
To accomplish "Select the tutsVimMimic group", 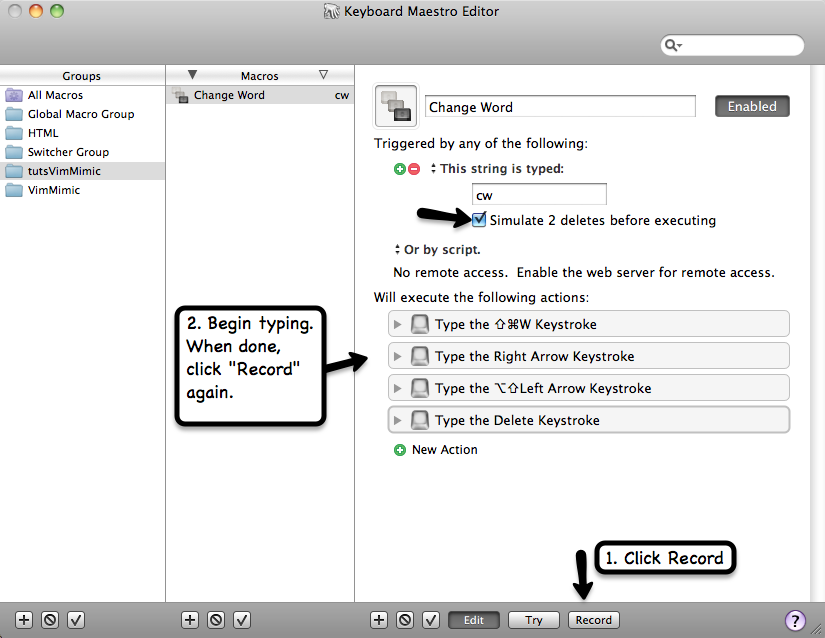I will (83, 171).
